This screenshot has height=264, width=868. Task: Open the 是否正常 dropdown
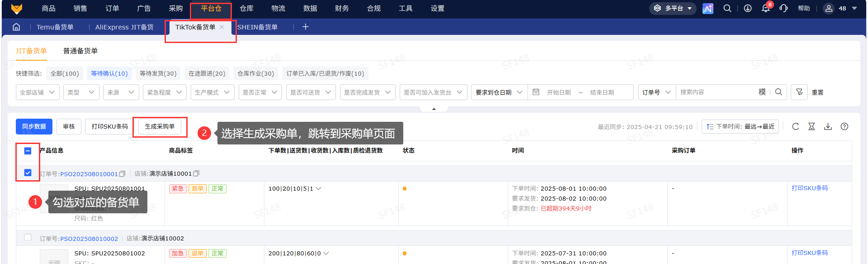[x=260, y=92]
